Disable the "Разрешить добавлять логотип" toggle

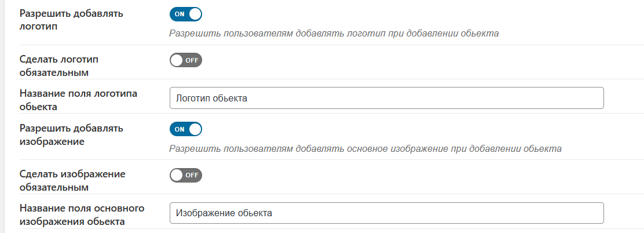point(185,14)
